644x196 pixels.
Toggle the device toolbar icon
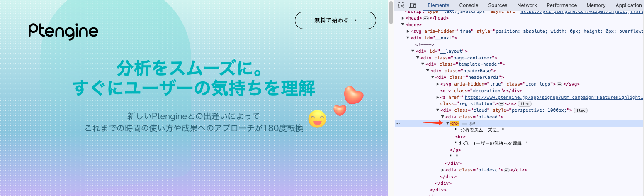click(413, 5)
